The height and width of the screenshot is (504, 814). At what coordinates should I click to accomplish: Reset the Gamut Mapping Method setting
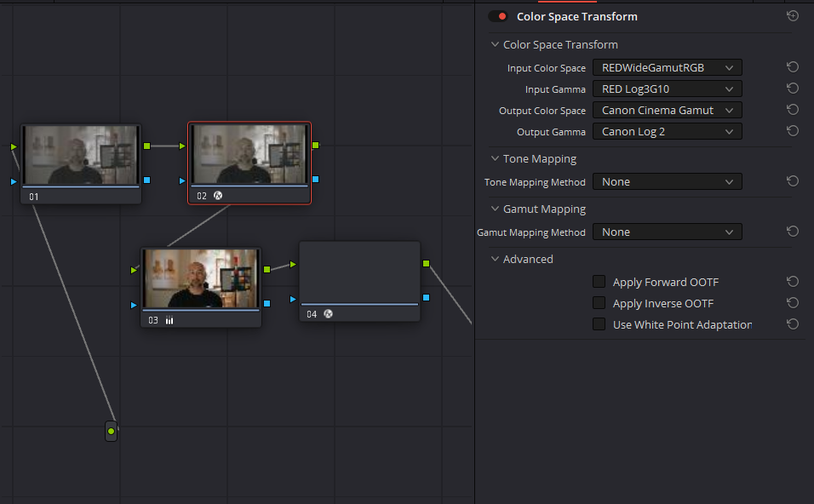(x=792, y=231)
